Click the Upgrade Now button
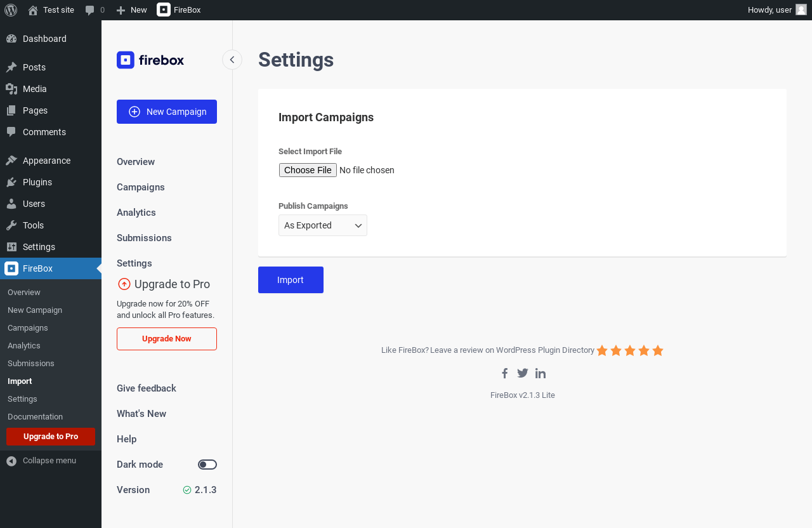This screenshot has width=812, height=528. pyautogui.click(x=167, y=339)
